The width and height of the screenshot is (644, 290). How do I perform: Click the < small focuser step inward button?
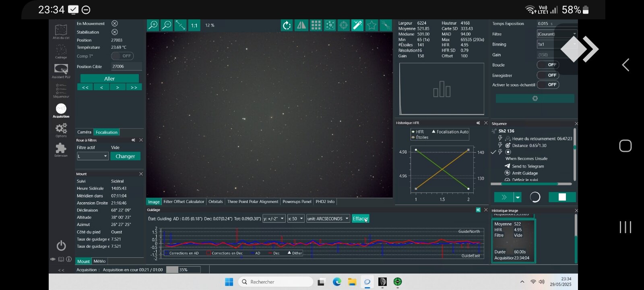(x=101, y=87)
